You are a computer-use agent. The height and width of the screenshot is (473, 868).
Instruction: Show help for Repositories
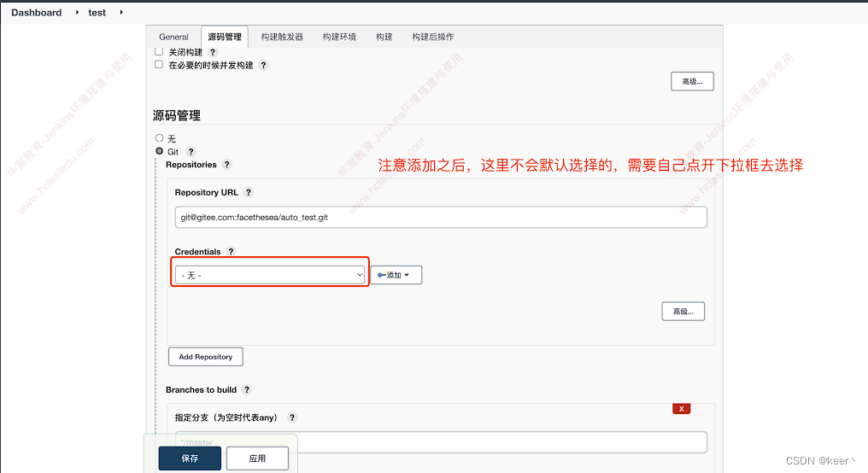point(227,165)
